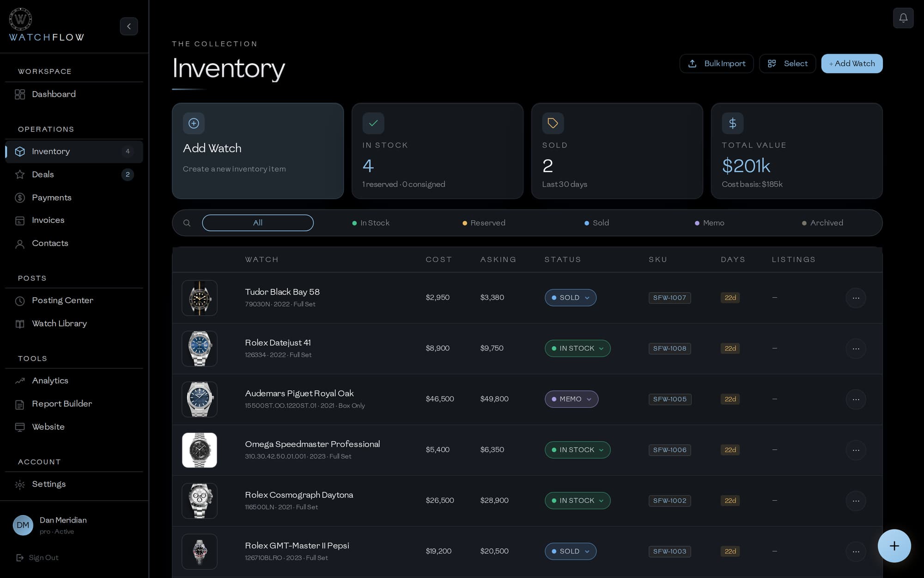Open IN STOCK status dropdown for Rolex Datejust 41
This screenshot has height=578, width=924.
click(577, 349)
